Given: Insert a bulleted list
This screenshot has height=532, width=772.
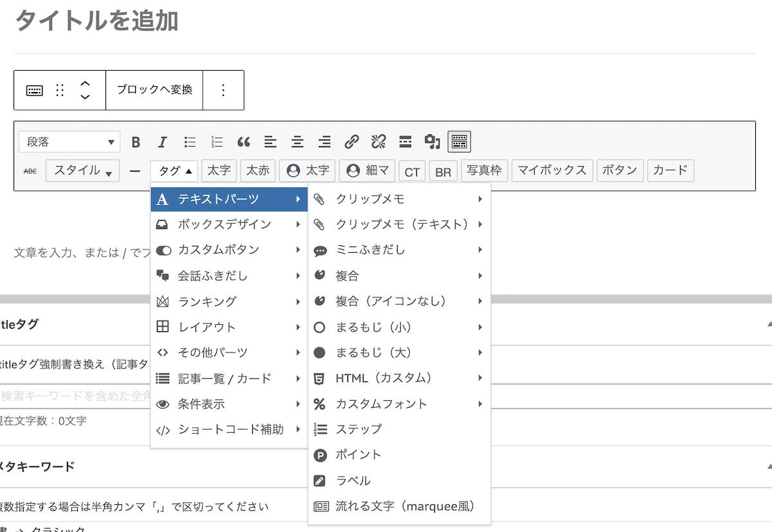Looking at the screenshot, I should coord(190,142).
